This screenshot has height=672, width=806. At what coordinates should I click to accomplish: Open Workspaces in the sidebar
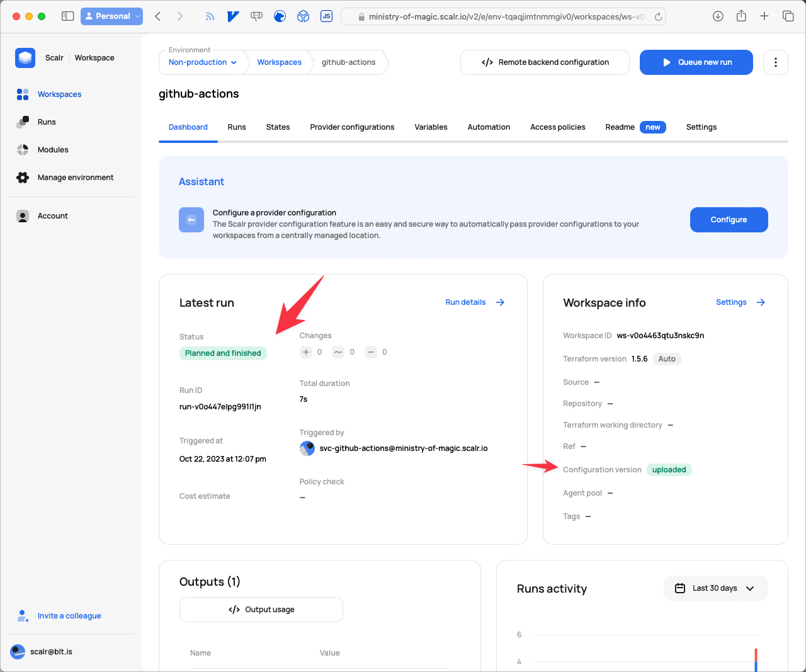pyautogui.click(x=59, y=94)
